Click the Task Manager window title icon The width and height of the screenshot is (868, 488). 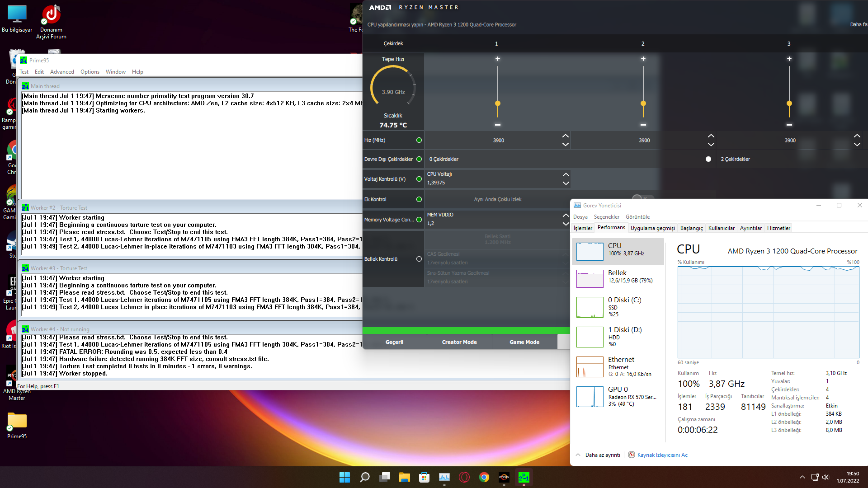577,205
